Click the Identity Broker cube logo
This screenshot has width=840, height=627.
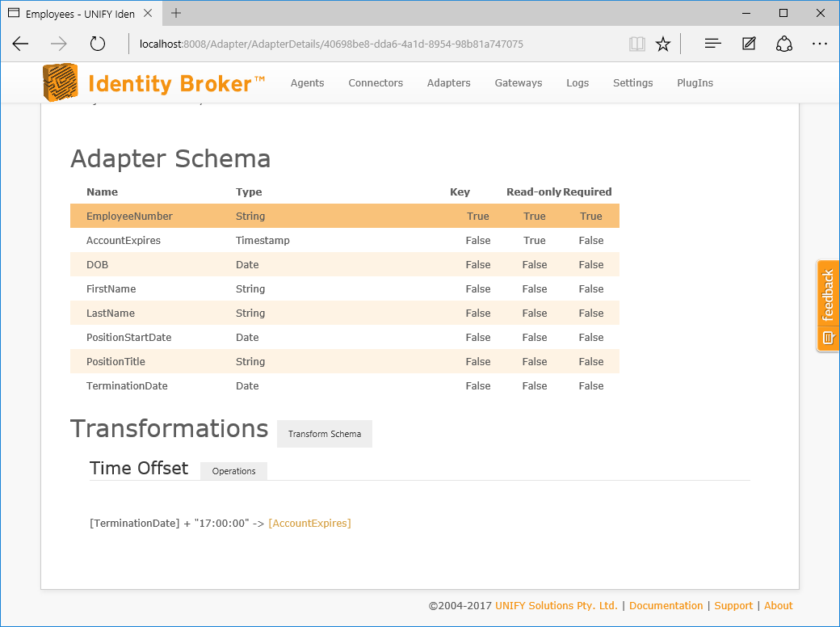61,82
